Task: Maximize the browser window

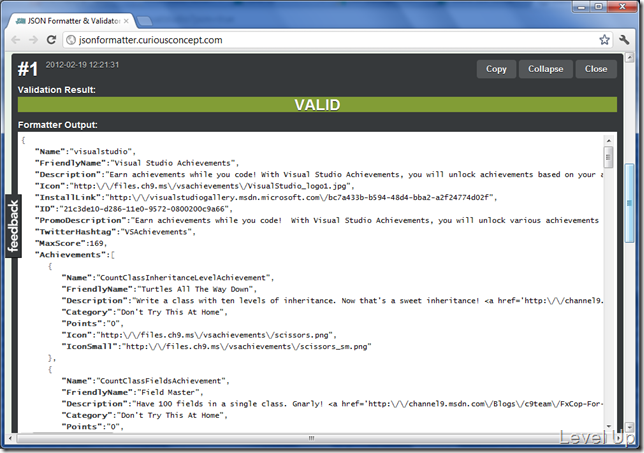Action: pyautogui.click(x=599, y=7)
